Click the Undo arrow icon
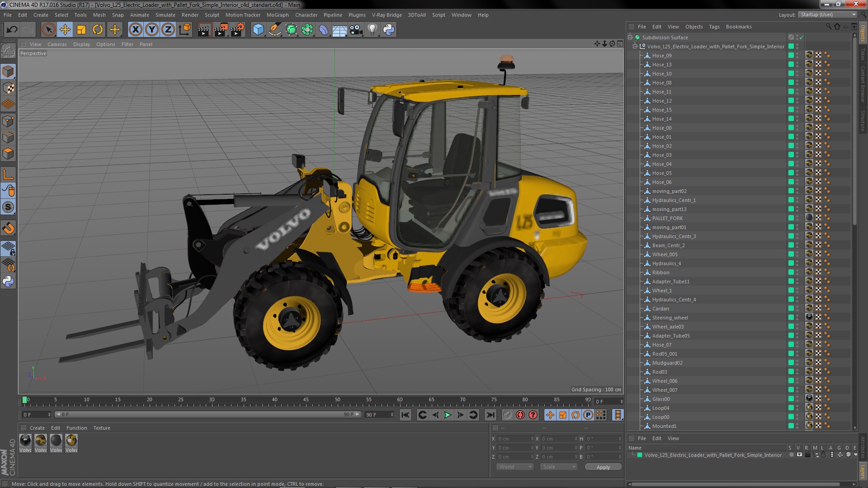 tap(12, 30)
